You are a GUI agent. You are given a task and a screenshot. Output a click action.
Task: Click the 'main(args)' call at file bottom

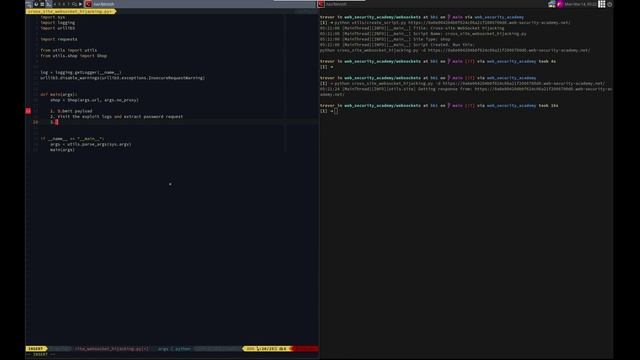[62, 150]
